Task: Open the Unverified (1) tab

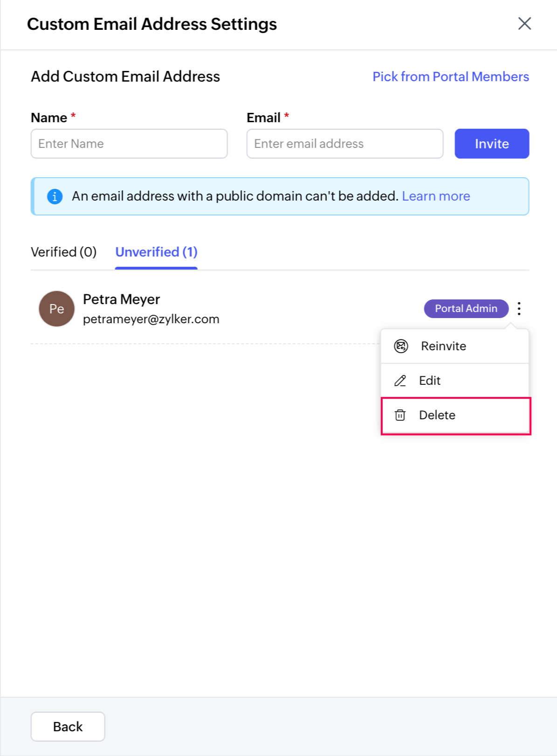Action: [x=157, y=252]
